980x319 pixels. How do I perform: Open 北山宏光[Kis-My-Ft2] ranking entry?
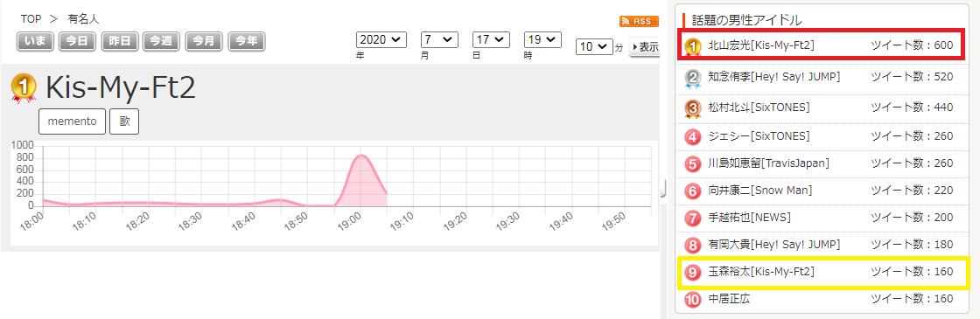[x=761, y=45]
